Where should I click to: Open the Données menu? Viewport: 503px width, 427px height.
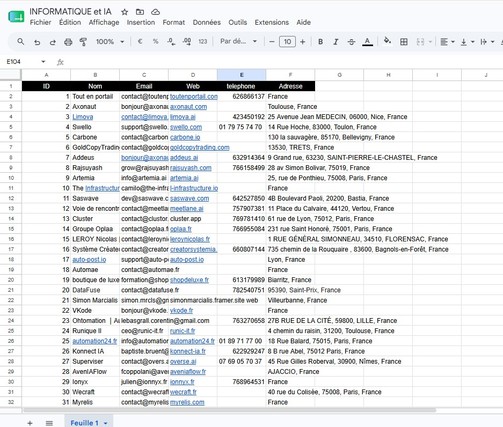[x=207, y=22]
